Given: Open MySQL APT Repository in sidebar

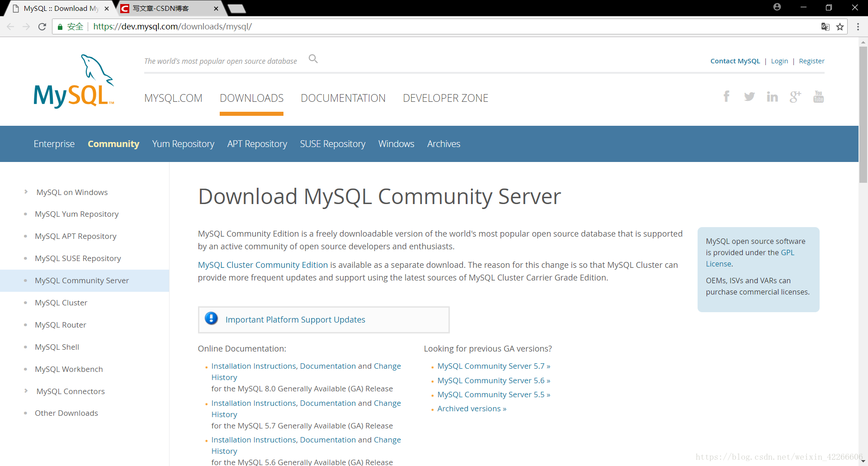Looking at the screenshot, I should [x=75, y=236].
